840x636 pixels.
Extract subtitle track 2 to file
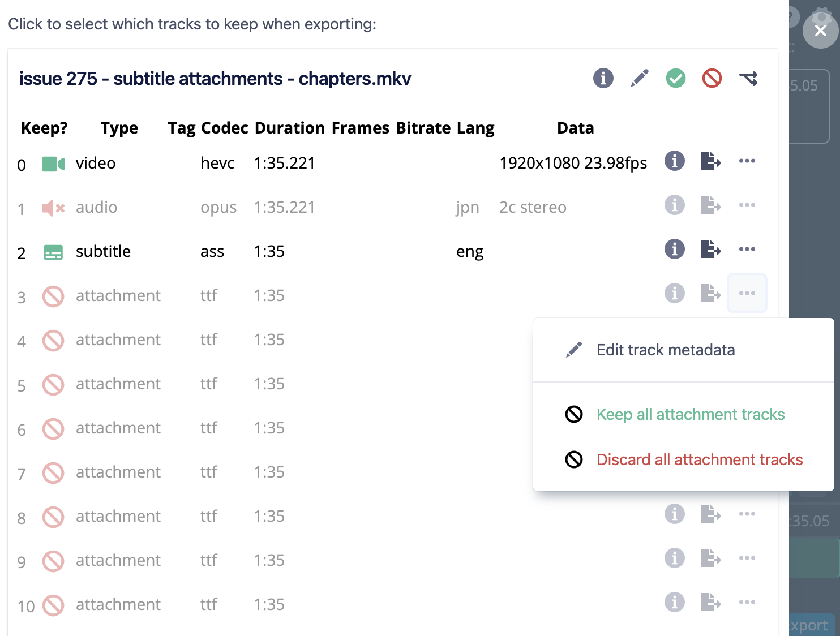710,249
